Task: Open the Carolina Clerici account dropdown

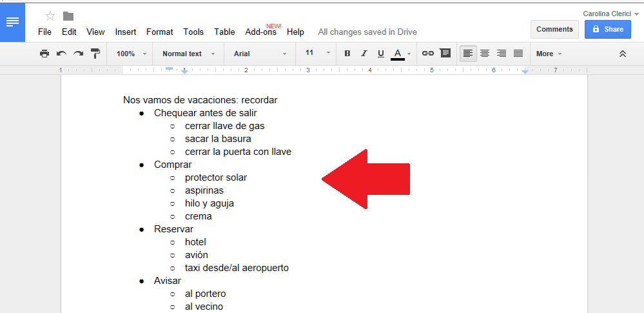Action: click(x=610, y=14)
